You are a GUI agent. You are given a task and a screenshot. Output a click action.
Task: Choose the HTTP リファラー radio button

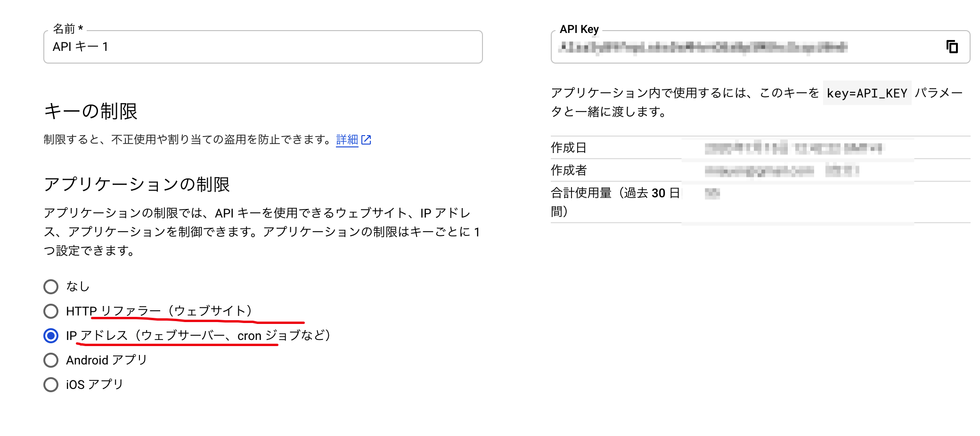pyautogui.click(x=51, y=311)
